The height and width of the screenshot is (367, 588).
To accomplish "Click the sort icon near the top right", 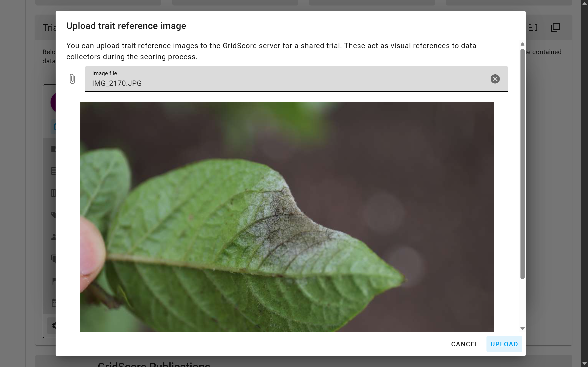I will tap(533, 28).
